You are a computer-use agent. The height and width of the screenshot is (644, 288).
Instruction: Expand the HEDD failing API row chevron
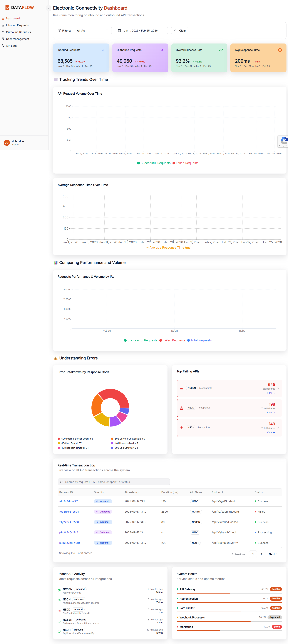click(x=278, y=408)
